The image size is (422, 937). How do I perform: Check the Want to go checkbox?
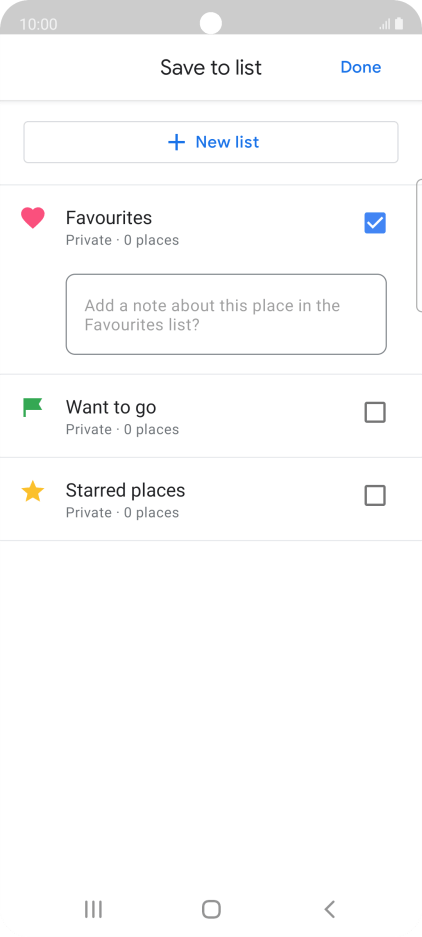point(375,412)
